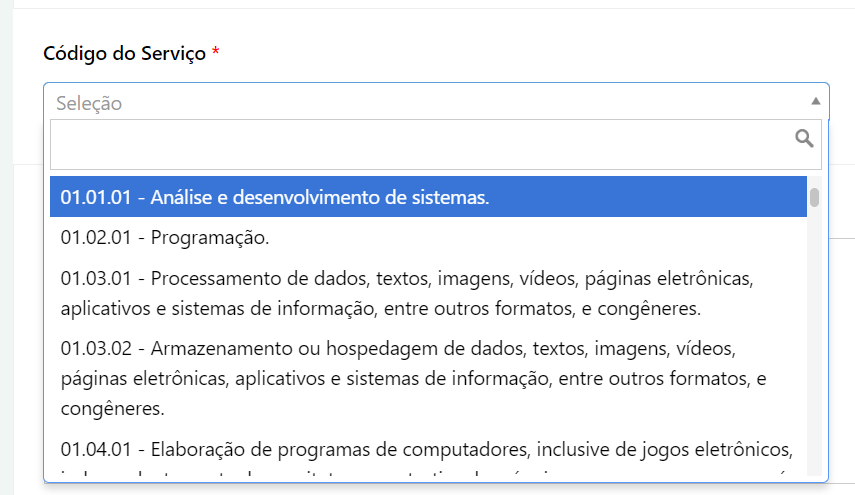Click the 'congêneres.' line of option 01.03.02
The height and width of the screenshot is (495, 855).
pos(112,408)
